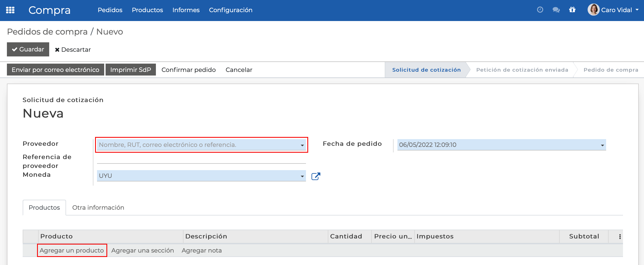Click Agregar un producto link
The height and width of the screenshot is (265, 644).
point(72,250)
